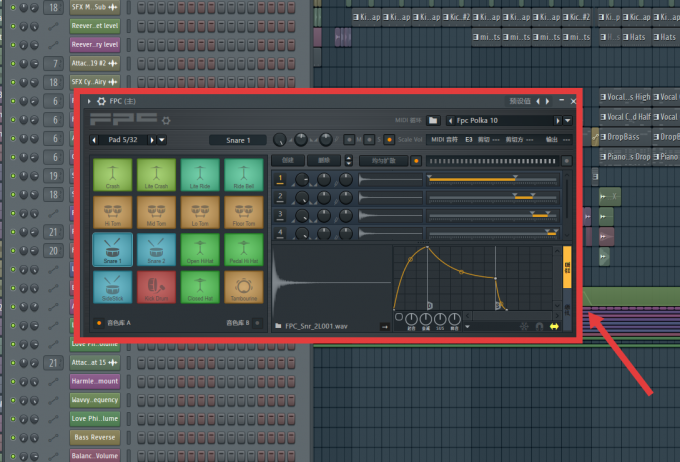Select next MIDI loop after Fpc Polka 10
Viewport: 680px width, 462px height.
click(x=558, y=121)
